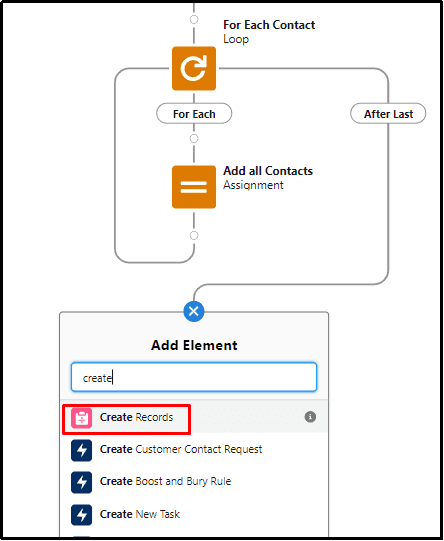Choose Create Customer Contact Request action icon
The height and width of the screenshot is (541, 444).
click(x=81, y=450)
